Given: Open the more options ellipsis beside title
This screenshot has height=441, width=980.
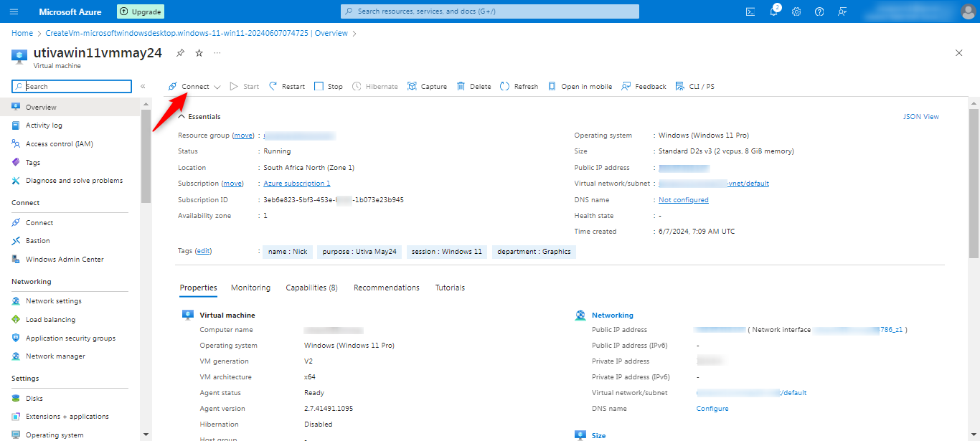Looking at the screenshot, I should coord(217,53).
